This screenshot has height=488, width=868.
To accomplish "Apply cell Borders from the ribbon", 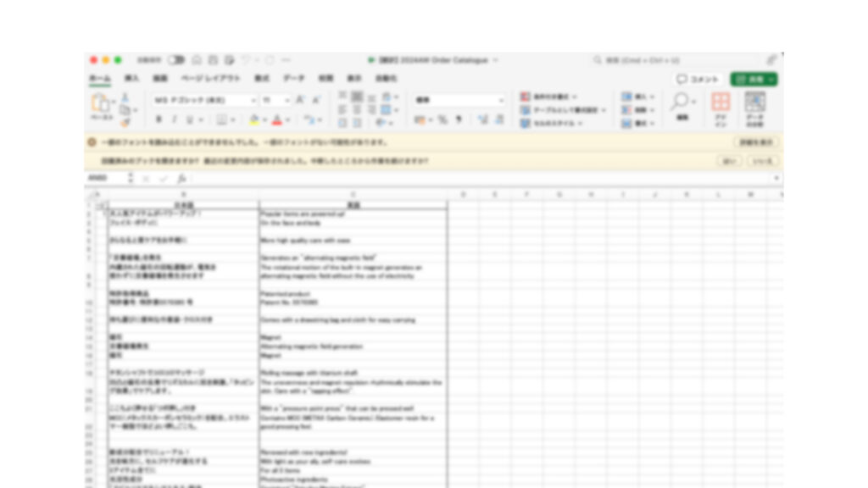I will click(221, 119).
